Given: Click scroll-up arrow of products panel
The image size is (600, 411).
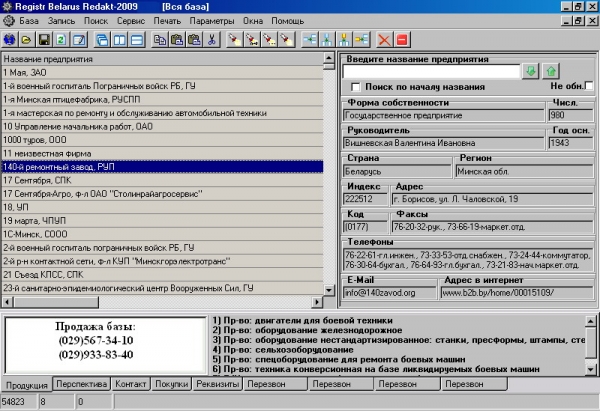Looking at the screenshot, I should coord(591,321).
